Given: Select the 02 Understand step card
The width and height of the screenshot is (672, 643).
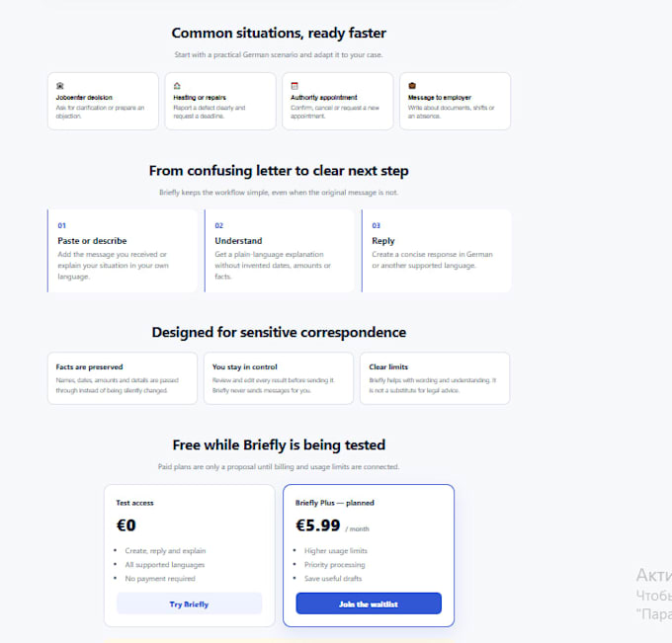Looking at the screenshot, I should (x=280, y=251).
